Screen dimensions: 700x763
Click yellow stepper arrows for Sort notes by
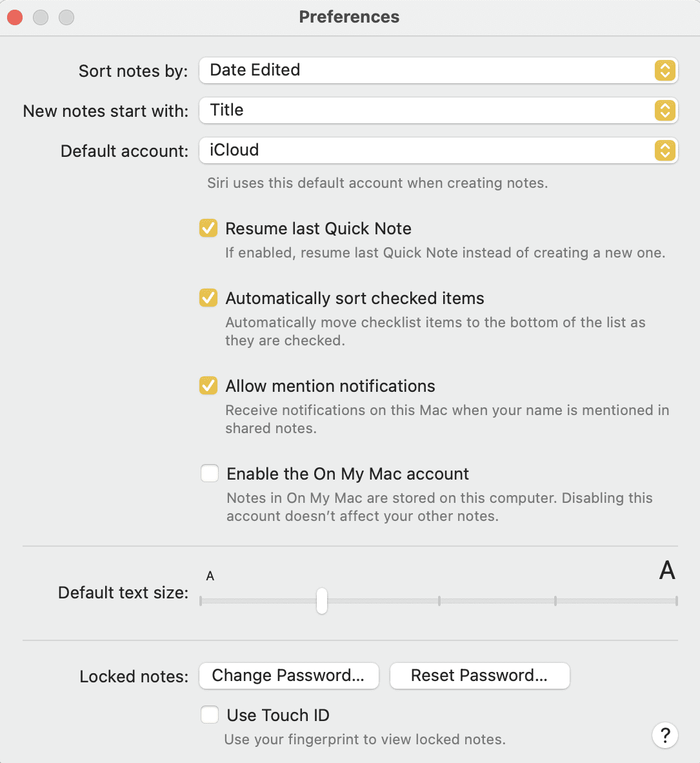665,70
